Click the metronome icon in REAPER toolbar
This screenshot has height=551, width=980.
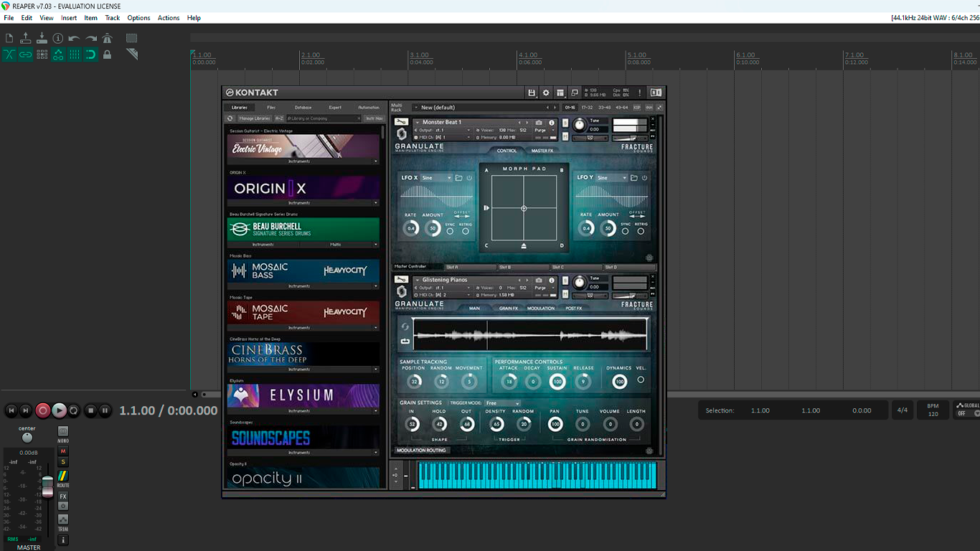107,38
